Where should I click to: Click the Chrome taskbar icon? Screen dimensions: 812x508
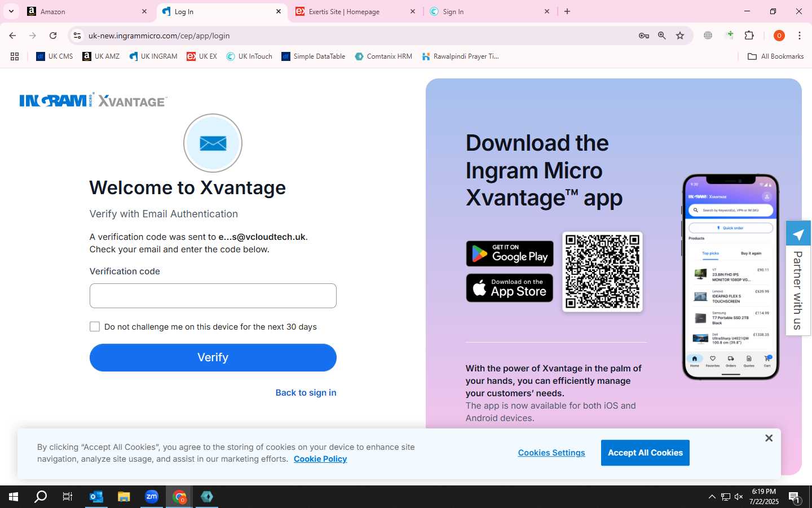[x=179, y=497]
